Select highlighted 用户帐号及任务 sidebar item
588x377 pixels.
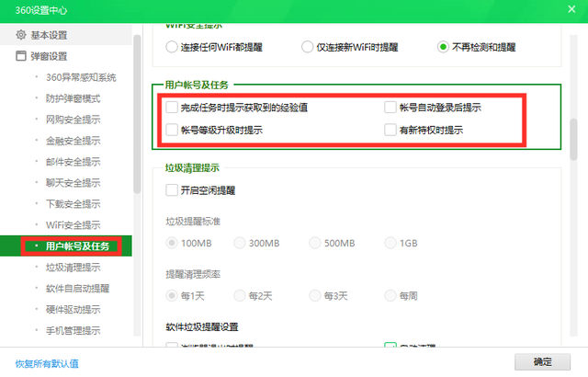click(66, 246)
